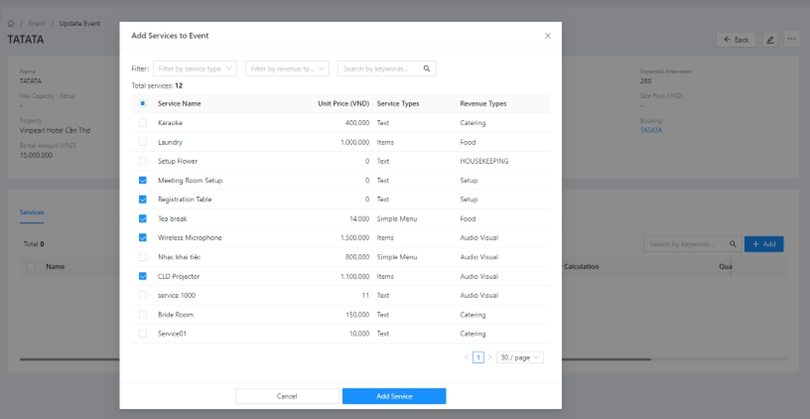Click the Event breadcrumb link
The height and width of the screenshot is (419, 810).
[x=37, y=22]
